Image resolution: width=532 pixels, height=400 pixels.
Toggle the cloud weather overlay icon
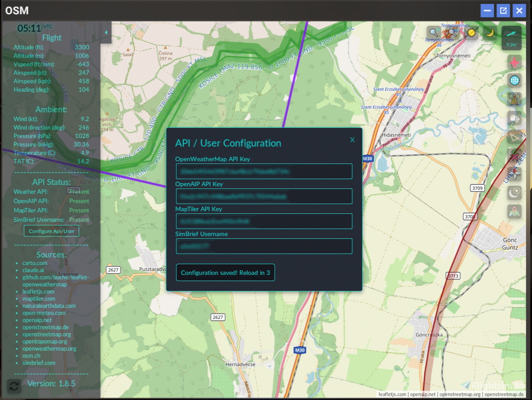(515, 118)
